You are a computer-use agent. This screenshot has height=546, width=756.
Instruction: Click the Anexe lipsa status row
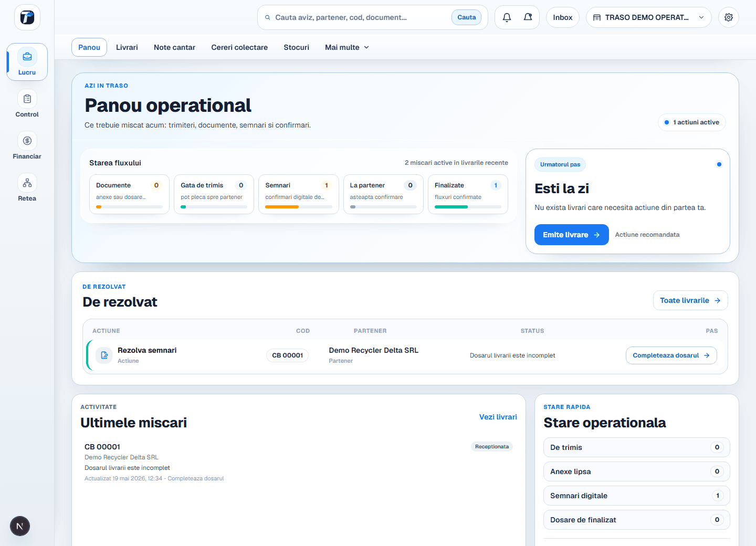click(637, 471)
